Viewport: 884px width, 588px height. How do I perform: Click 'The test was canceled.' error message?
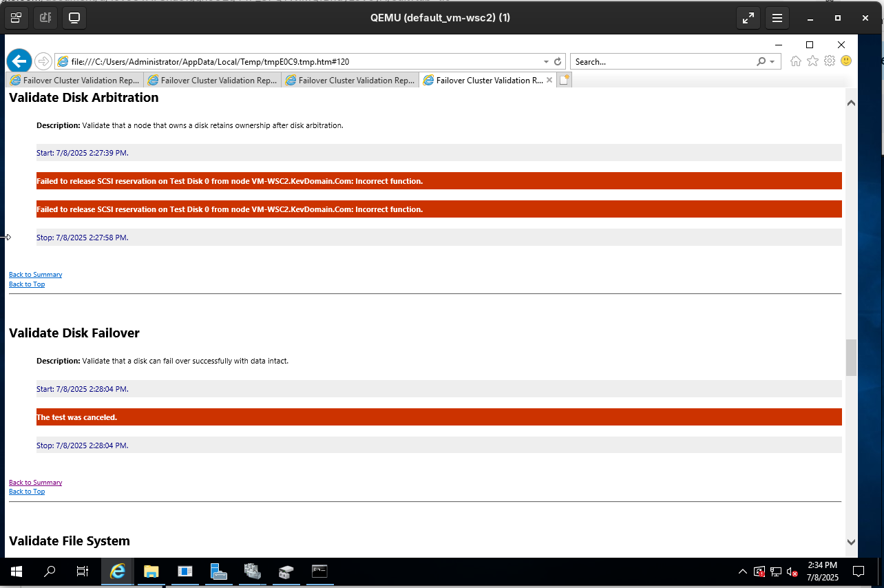[439, 417]
